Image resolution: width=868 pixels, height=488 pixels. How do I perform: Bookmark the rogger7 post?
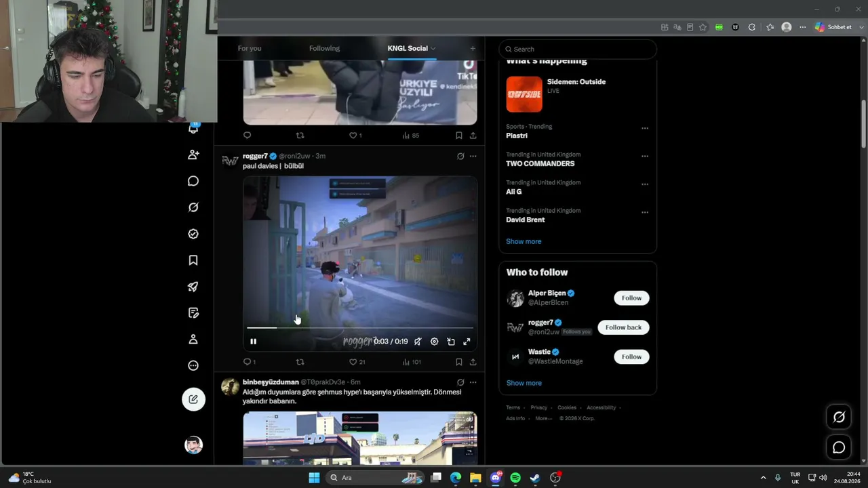(459, 362)
